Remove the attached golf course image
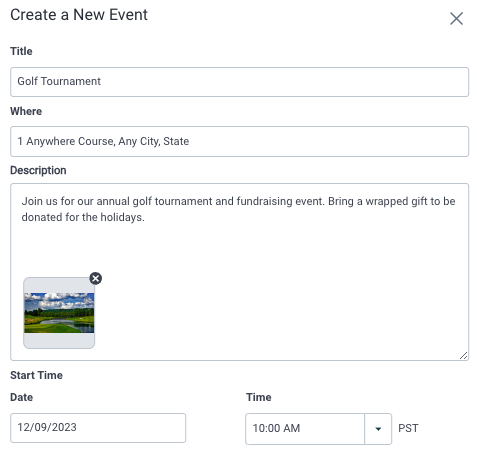The image size is (477, 455). [x=96, y=278]
